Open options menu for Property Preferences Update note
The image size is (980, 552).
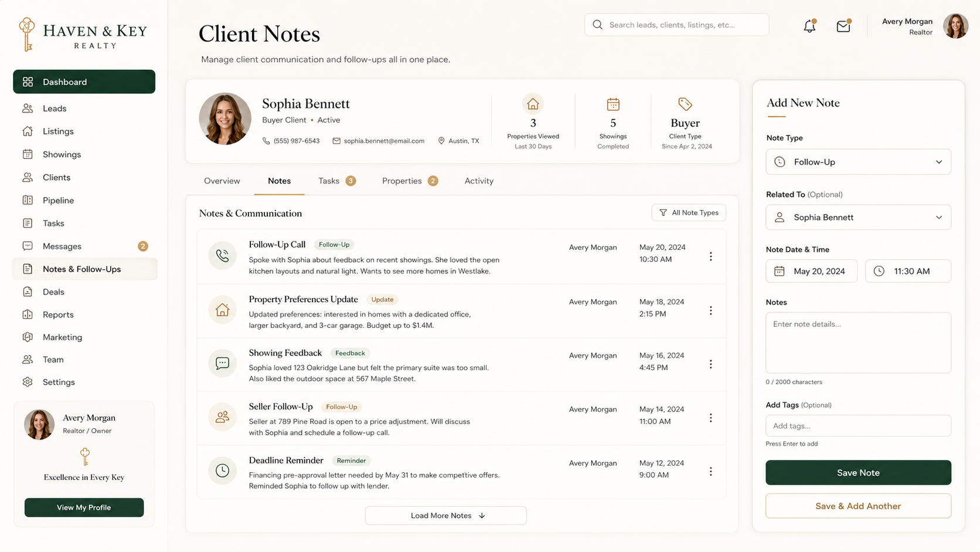pos(710,310)
